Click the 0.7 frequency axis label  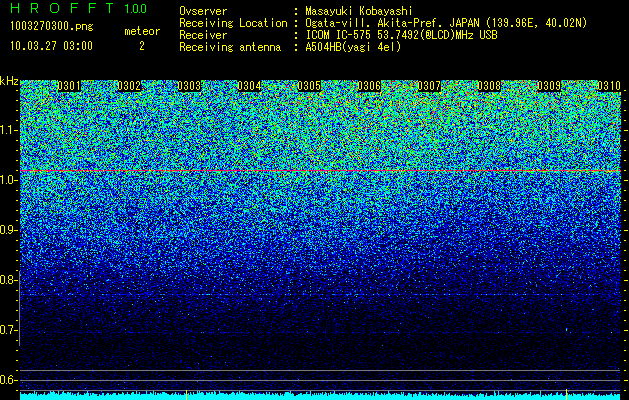pyautogui.click(x=8, y=330)
